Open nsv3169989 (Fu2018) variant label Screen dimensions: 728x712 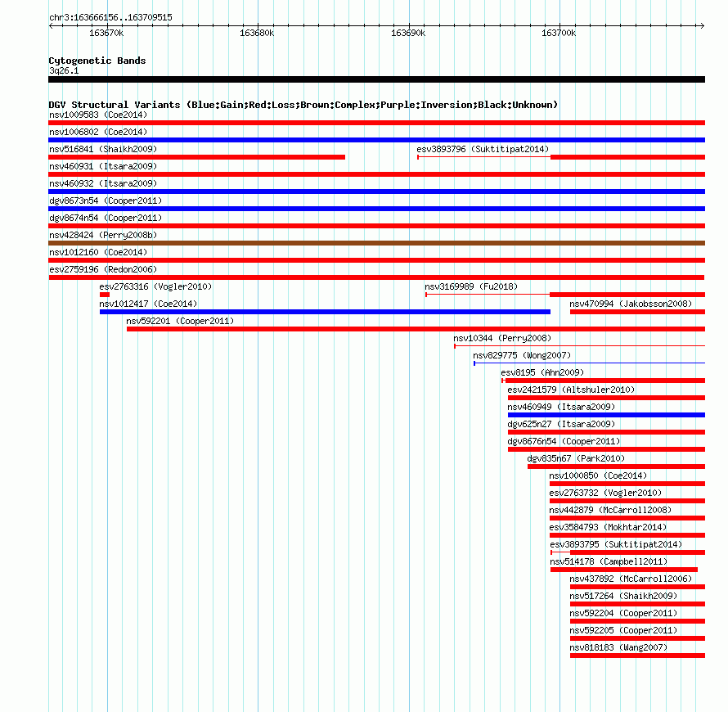(471, 286)
